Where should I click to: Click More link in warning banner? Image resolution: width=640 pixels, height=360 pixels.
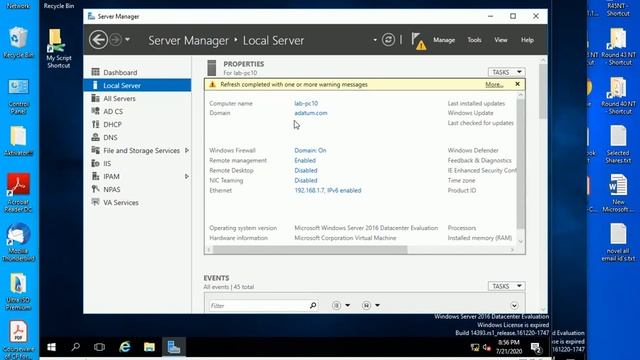coord(494,84)
